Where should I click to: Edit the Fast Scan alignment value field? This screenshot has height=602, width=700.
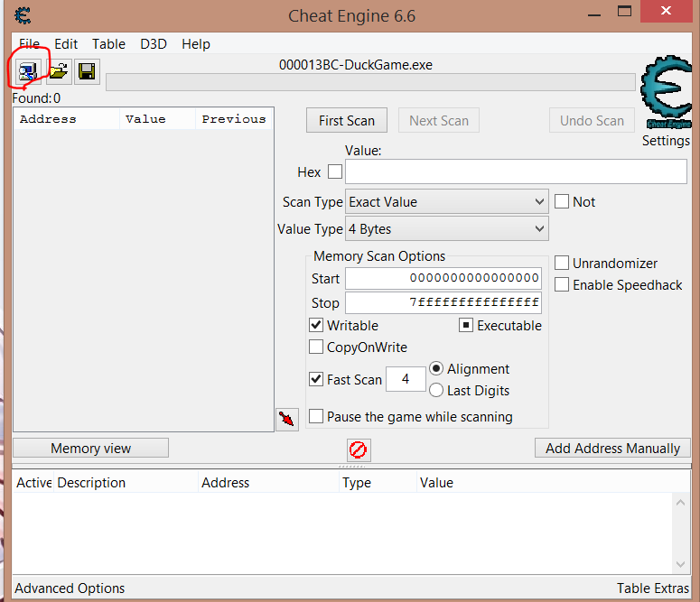click(406, 379)
